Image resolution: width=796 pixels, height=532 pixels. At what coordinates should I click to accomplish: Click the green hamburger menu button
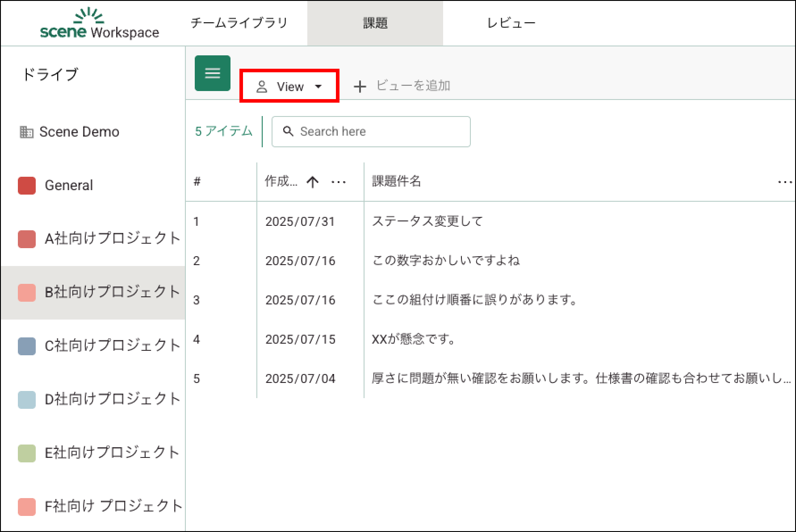(212, 73)
